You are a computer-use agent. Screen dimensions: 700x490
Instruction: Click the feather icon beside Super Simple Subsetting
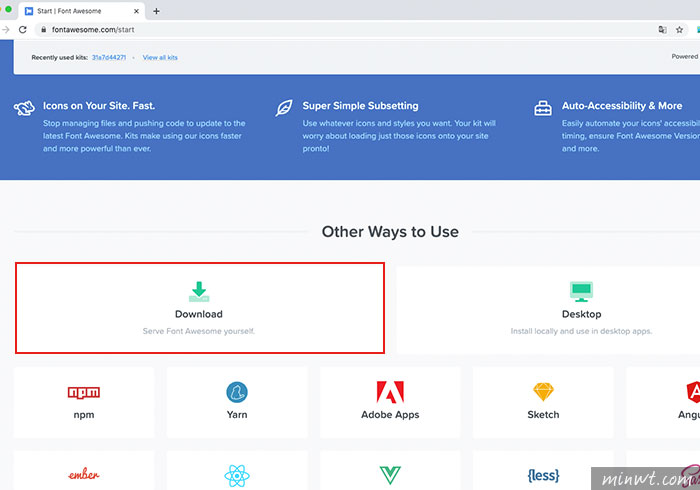point(284,108)
